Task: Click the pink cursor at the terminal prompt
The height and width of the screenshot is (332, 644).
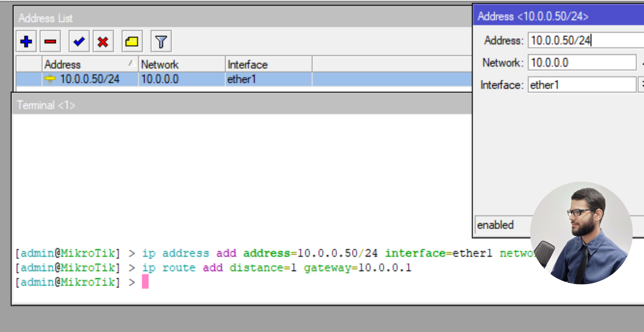Action: [145, 282]
